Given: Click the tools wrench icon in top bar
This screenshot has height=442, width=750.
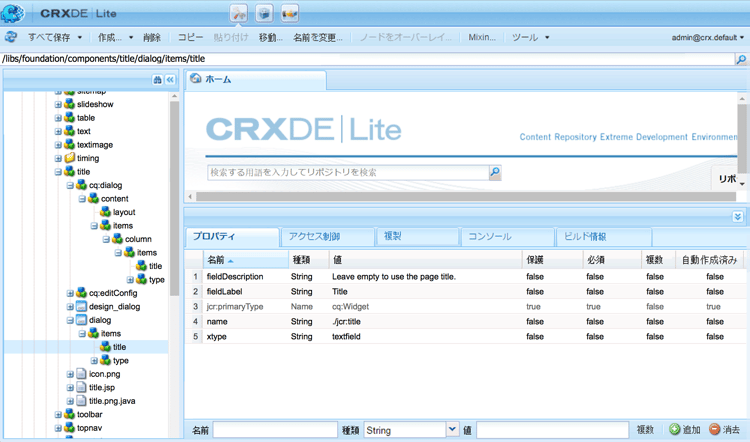Looking at the screenshot, I should (239, 13).
